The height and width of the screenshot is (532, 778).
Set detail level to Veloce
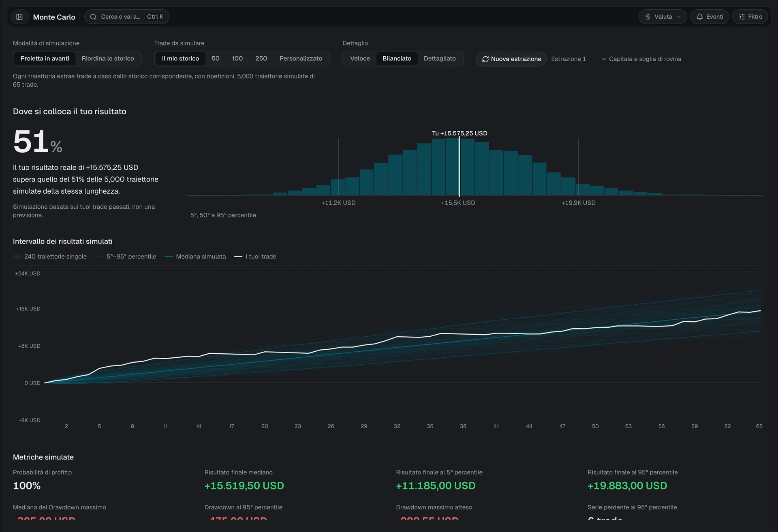tap(360, 59)
